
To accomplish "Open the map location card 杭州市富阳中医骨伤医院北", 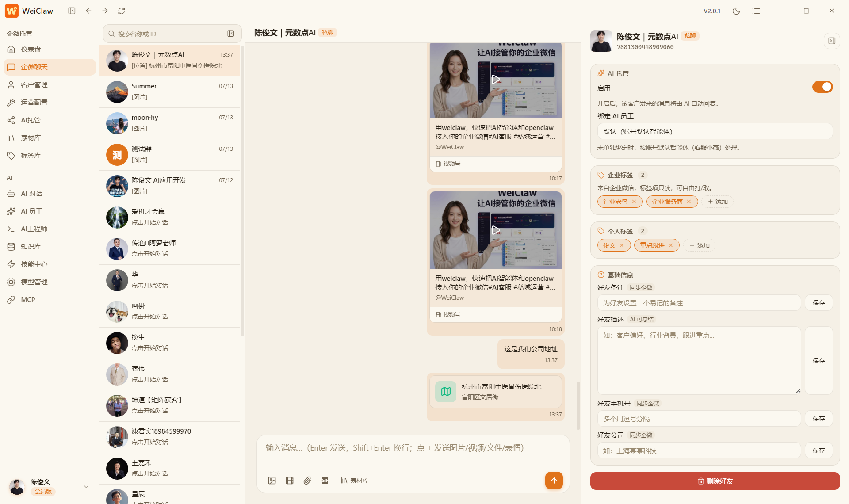I will (496, 392).
